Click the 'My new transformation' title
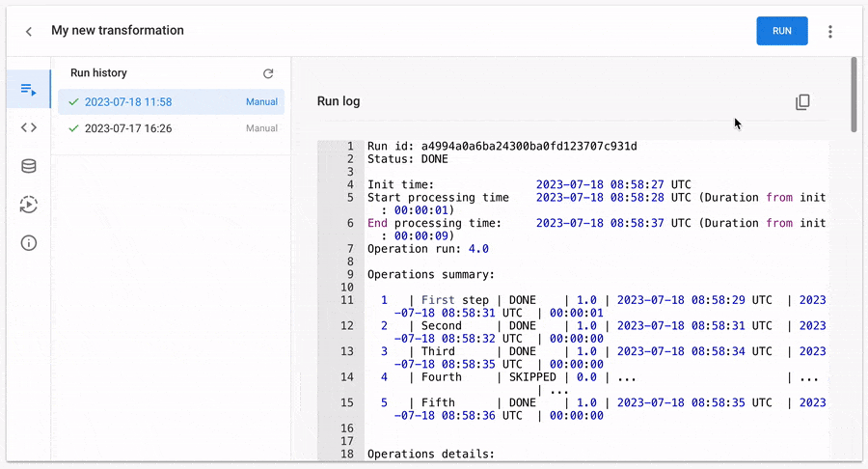This screenshot has height=469, width=868. click(118, 31)
